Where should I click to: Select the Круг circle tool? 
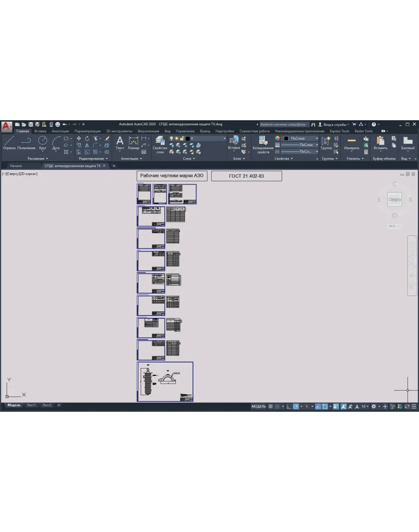pyautogui.click(x=42, y=143)
